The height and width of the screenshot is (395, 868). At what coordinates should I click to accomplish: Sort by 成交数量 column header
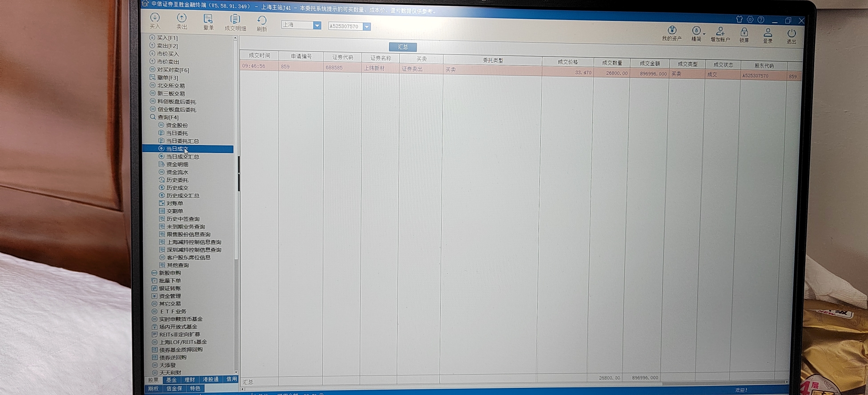pos(612,63)
